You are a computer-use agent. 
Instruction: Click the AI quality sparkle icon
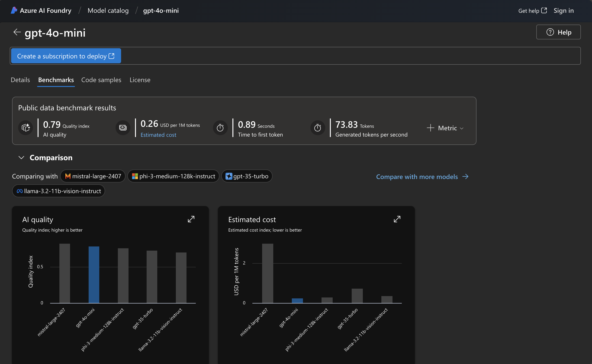(x=26, y=128)
